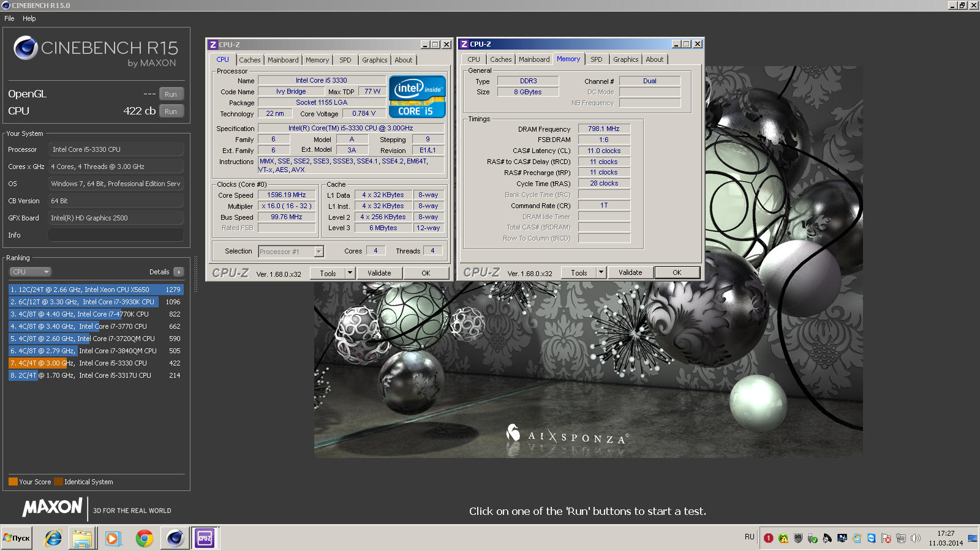Expand the Tools arrow in the CPU-Z CPU window

click(x=350, y=273)
